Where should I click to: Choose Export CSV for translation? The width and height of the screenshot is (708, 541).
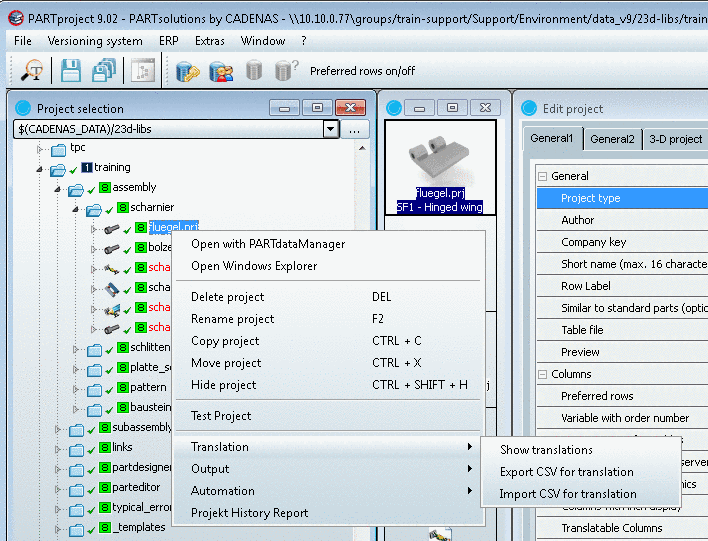[x=581, y=472]
